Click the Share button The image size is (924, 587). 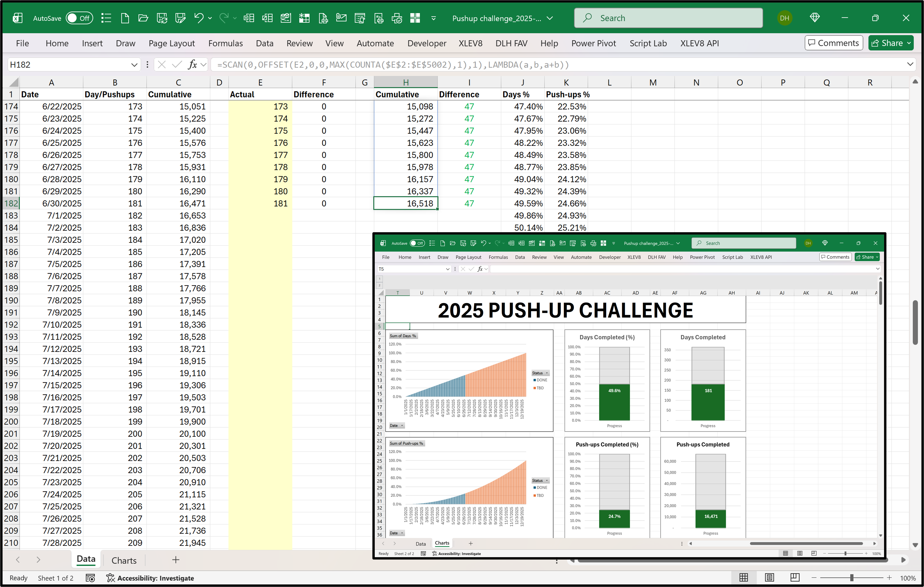pos(891,43)
